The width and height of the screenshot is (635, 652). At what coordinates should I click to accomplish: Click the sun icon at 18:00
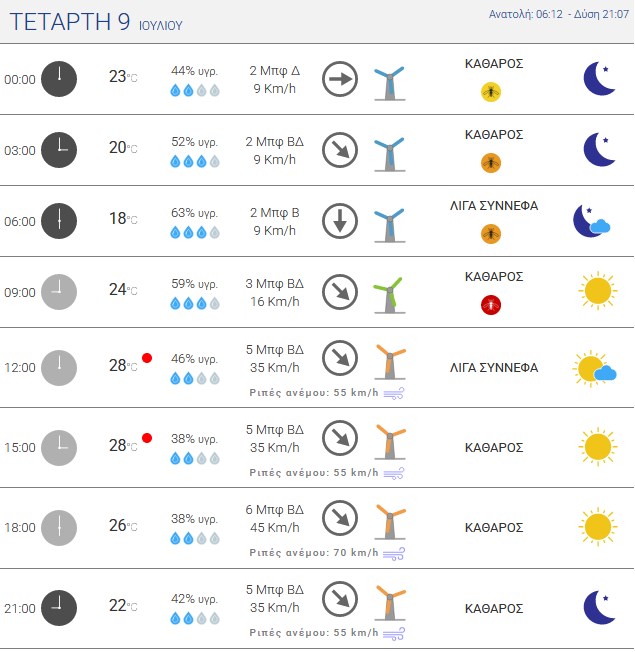(598, 526)
